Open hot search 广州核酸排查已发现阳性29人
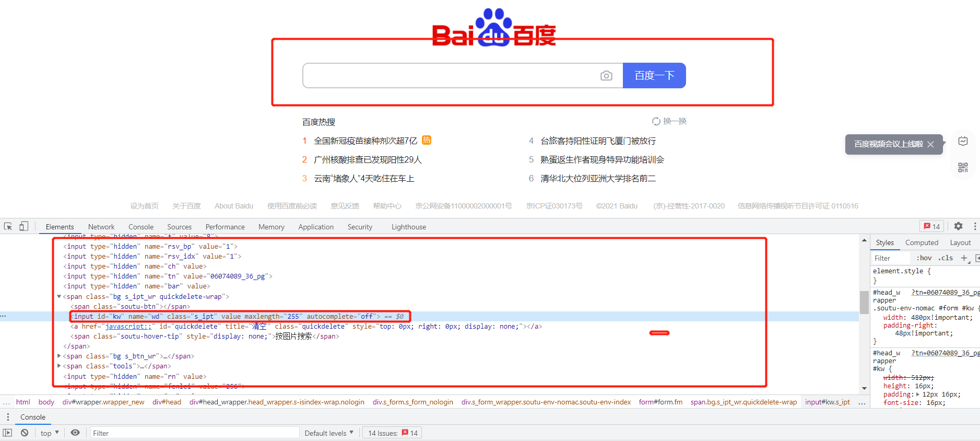 click(368, 159)
